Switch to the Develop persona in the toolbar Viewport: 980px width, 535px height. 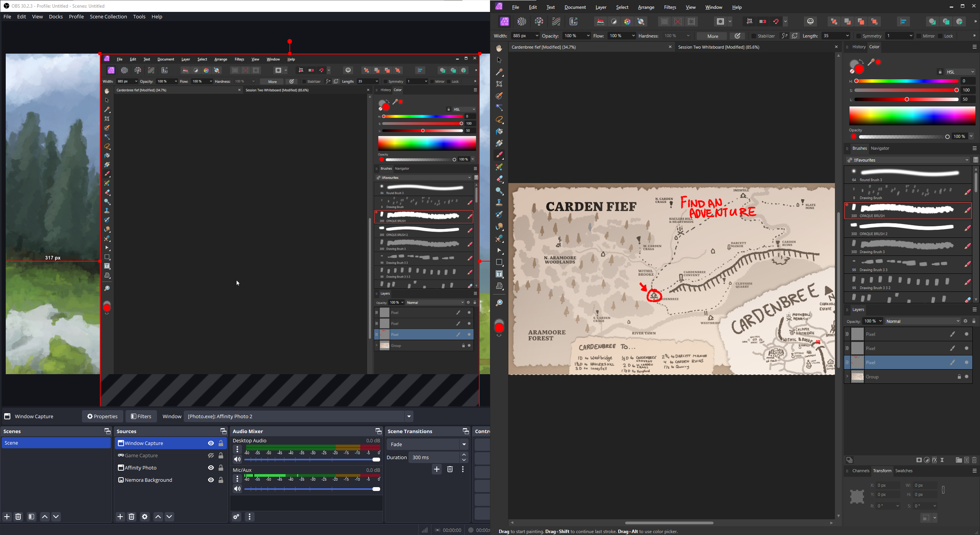tap(539, 21)
